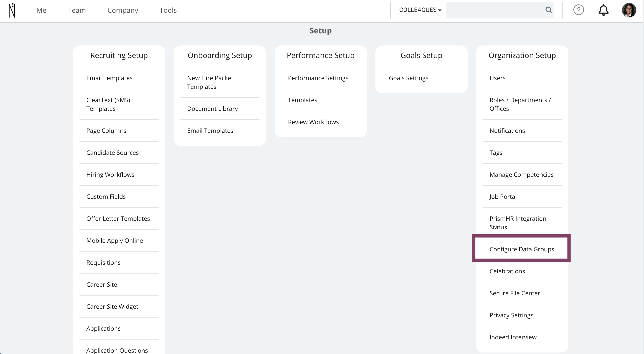This screenshot has width=644, height=354.
Task: Open the help question mark icon
Action: coord(578,10)
